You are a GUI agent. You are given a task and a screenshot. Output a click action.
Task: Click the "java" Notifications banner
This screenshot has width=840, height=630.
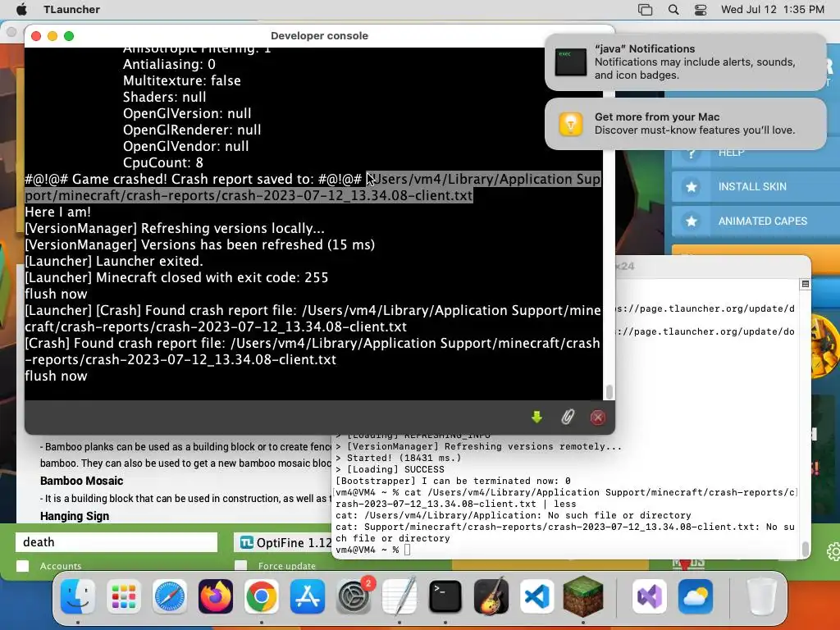pyautogui.click(x=686, y=62)
